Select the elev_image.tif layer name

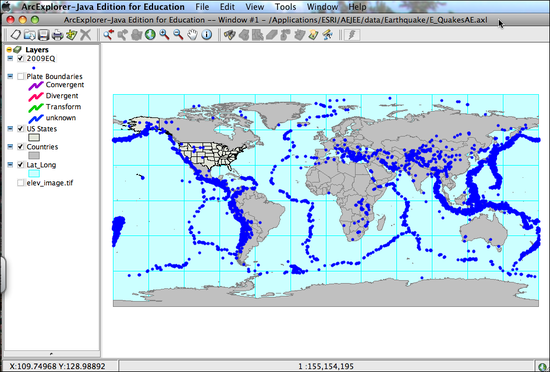(x=50, y=183)
